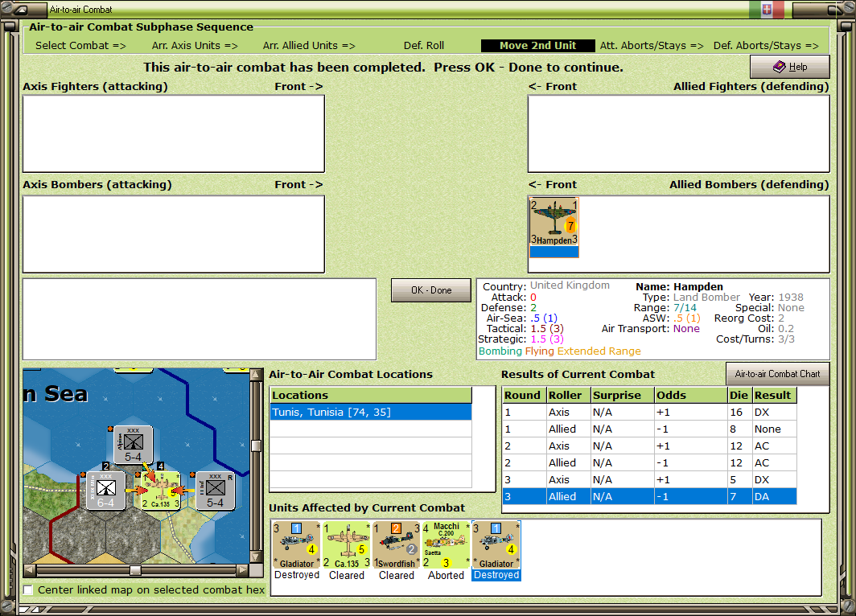Click the Ca.135 bomber on the map hex
Screen dimensions: 856x616
[x=161, y=491]
